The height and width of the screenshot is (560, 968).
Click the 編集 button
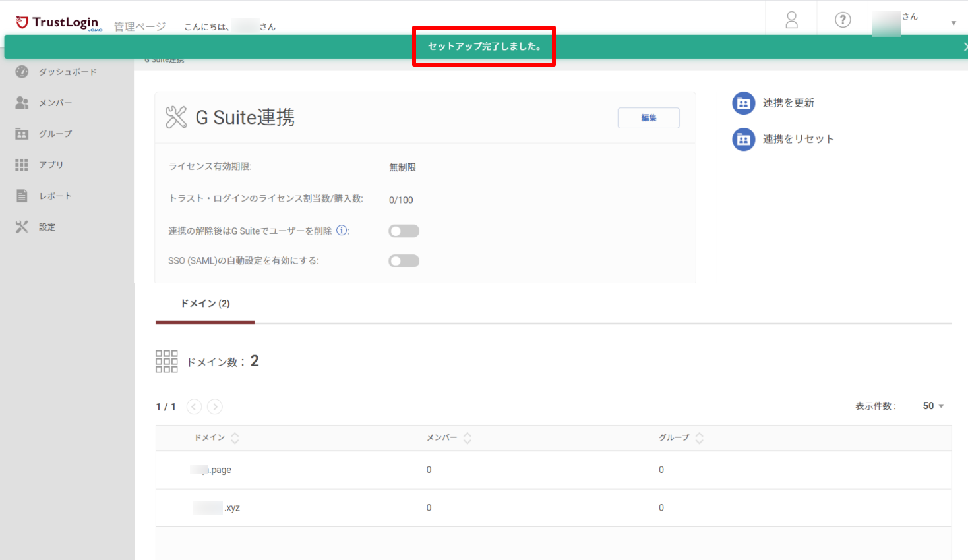point(648,118)
